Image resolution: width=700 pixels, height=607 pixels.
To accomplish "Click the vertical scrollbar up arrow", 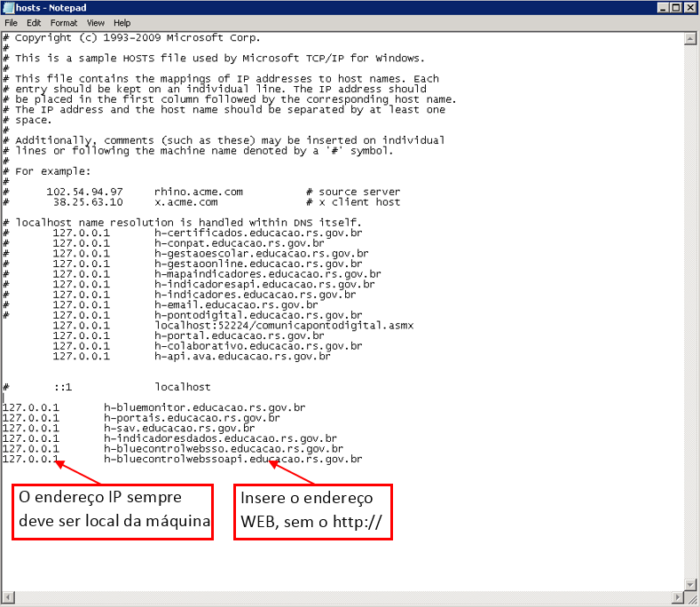I will click(x=690, y=39).
